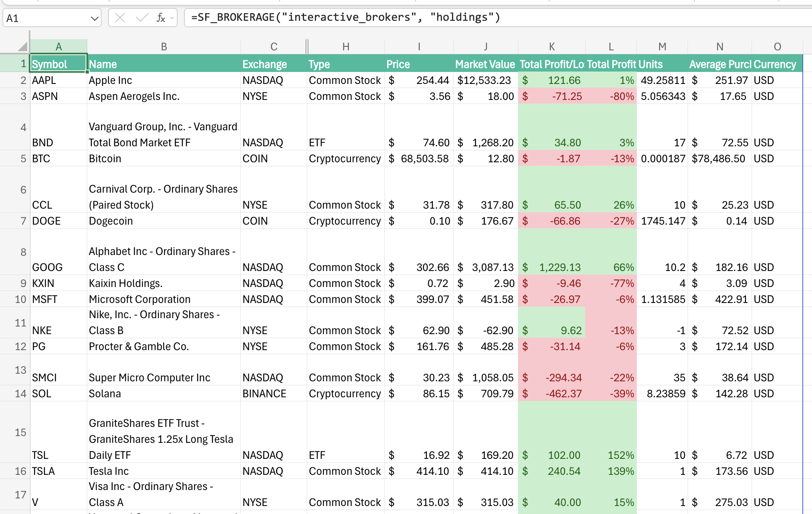Click the -462.37 loss cell
The width and height of the screenshot is (812, 514).
point(552,394)
